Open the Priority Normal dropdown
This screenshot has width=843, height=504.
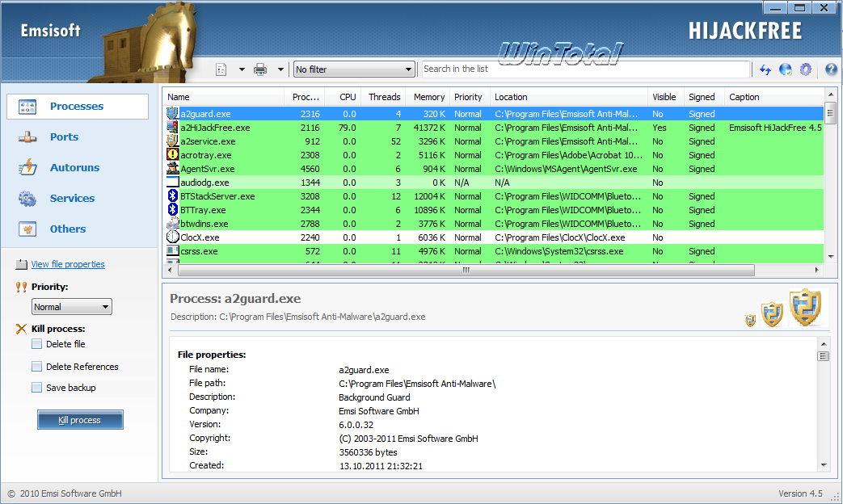coord(71,307)
